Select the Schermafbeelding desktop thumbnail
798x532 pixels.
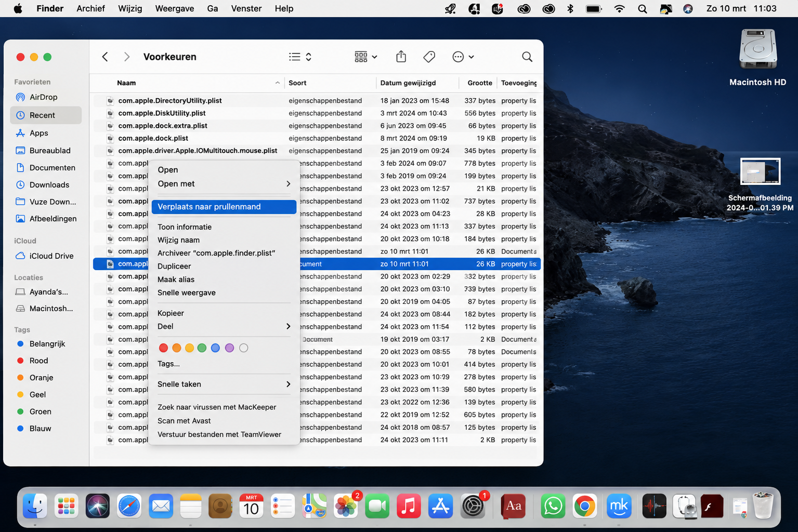click(760, 171)
